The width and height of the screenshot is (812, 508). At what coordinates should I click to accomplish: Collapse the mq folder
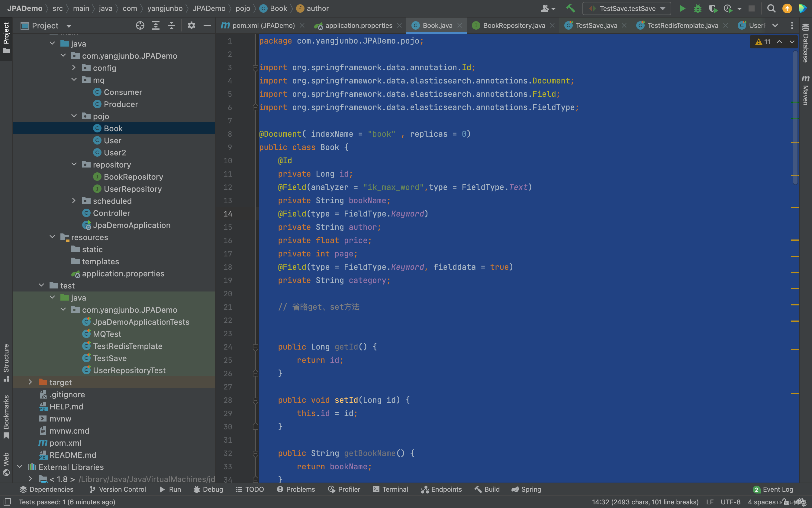pos(74,80)
